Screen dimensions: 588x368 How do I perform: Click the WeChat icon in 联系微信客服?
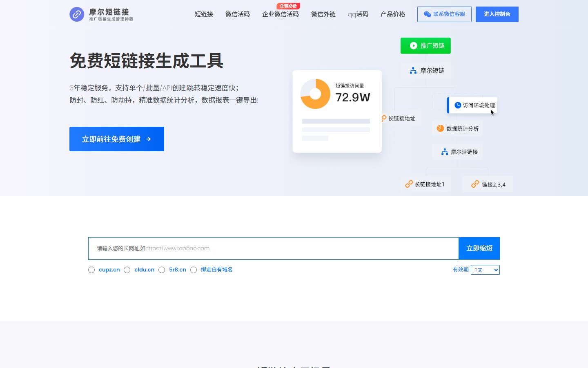(428, 14)
